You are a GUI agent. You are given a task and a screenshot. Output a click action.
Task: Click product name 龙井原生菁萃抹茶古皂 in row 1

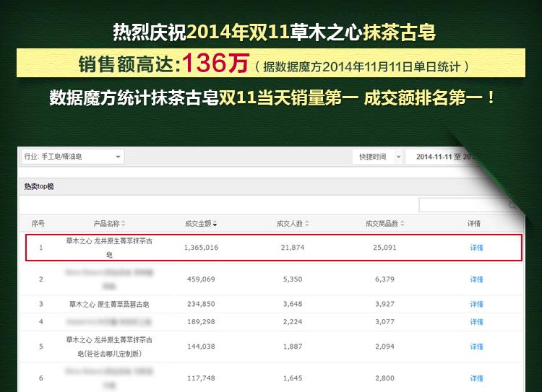pos(109,248)
